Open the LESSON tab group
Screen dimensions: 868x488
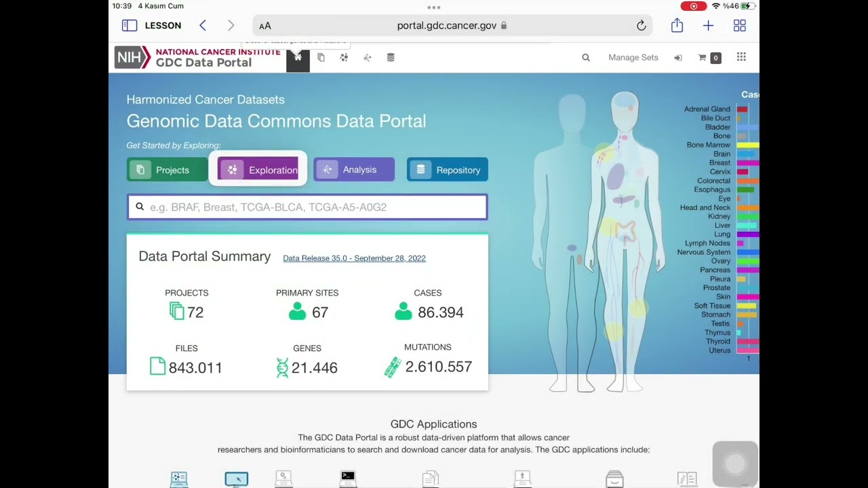(163, 26)
